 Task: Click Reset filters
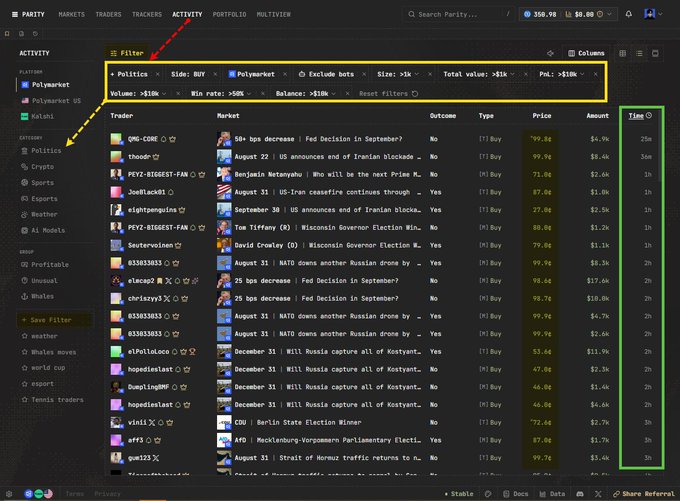click(388, 93)
